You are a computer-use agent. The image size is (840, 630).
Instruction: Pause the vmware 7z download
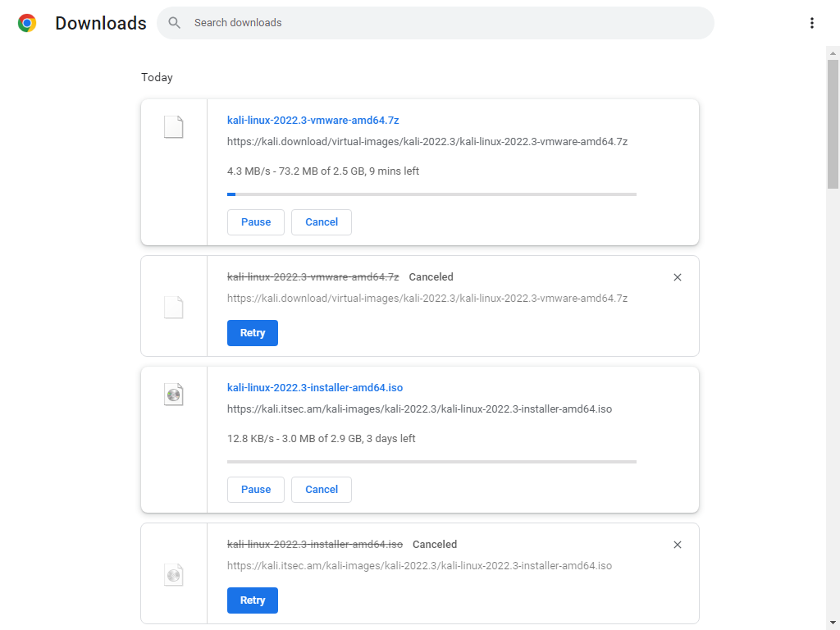[x=256, y=221]
